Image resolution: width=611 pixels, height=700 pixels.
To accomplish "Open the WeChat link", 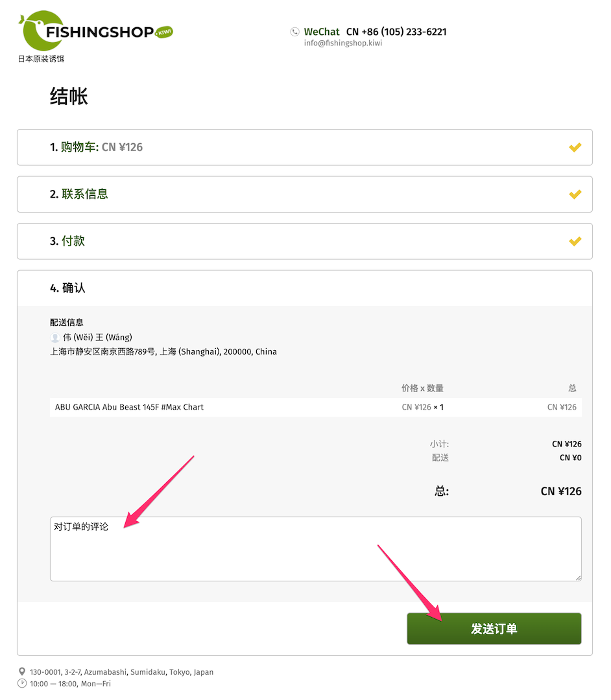I will click(x=322, y=32).
